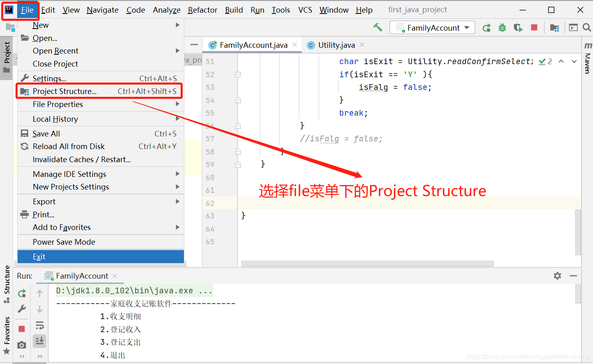Open the Project Structure toolbar icon
Image resolution: width=593 pixels, height=364 pixels.
point(555,28)
